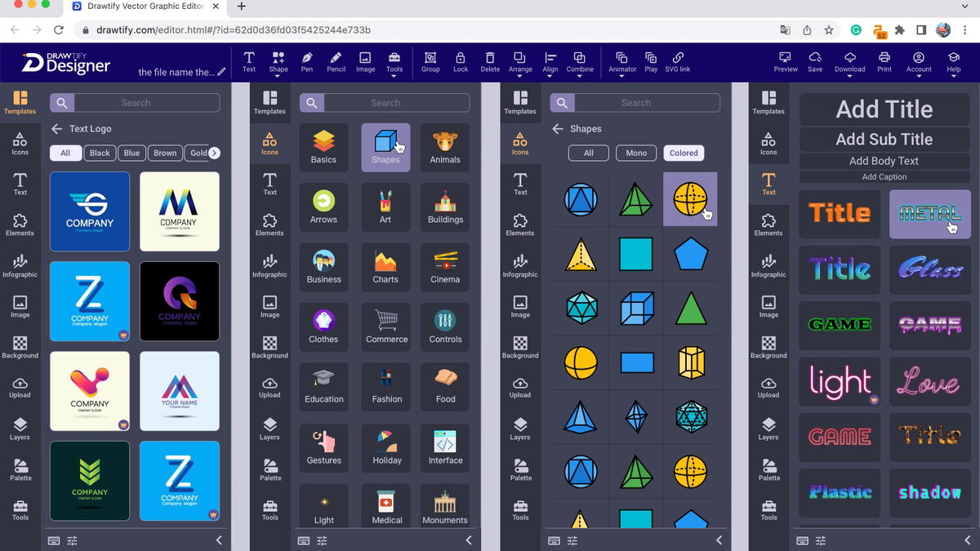Click the back arrow next to Shapes
This screenshot has width=980, height=551.
pyautogui.click(x=557, y=129)
